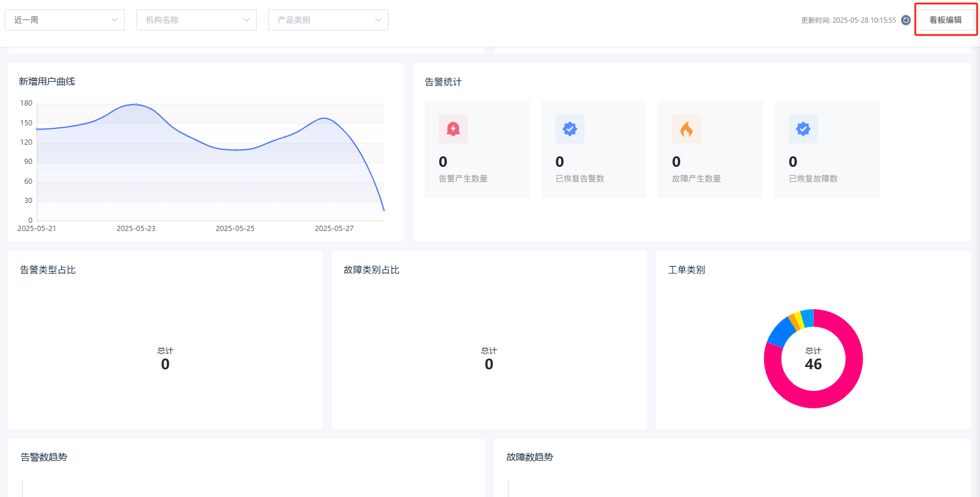Open the 近一周 time range dropdown
This screenshot has height=497, width=980.
[x=65, y=20]
